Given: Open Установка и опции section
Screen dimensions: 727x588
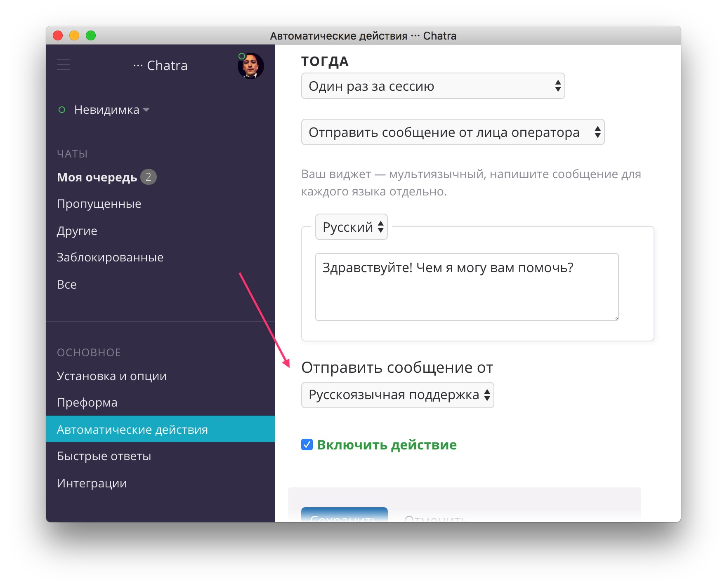Looking at the screenshot, I should coord(112,376).
